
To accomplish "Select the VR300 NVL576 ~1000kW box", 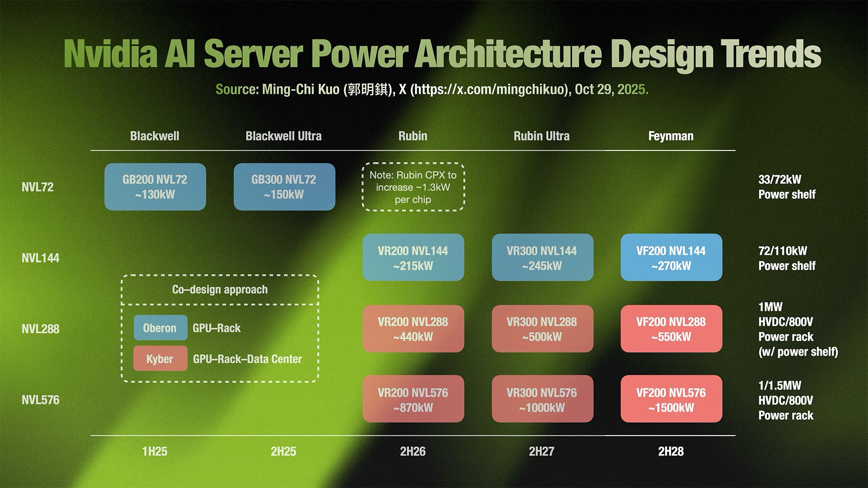I will click(x=542, y=399).
